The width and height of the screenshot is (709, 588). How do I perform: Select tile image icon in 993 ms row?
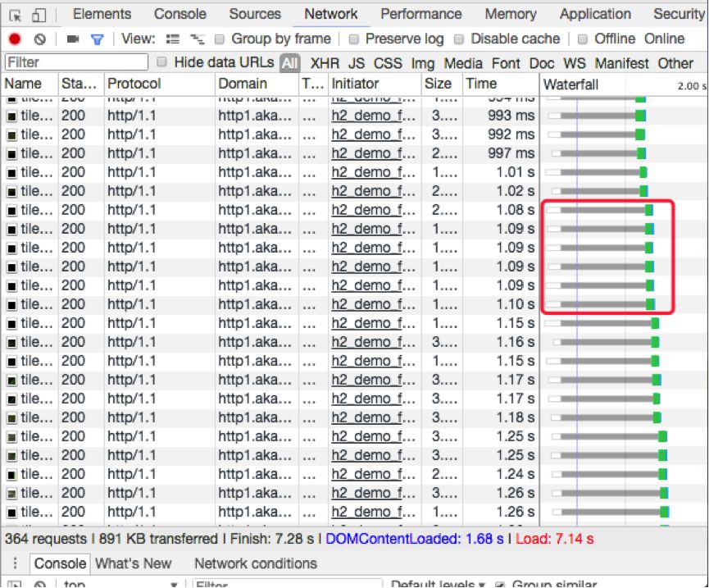[11, 116]
